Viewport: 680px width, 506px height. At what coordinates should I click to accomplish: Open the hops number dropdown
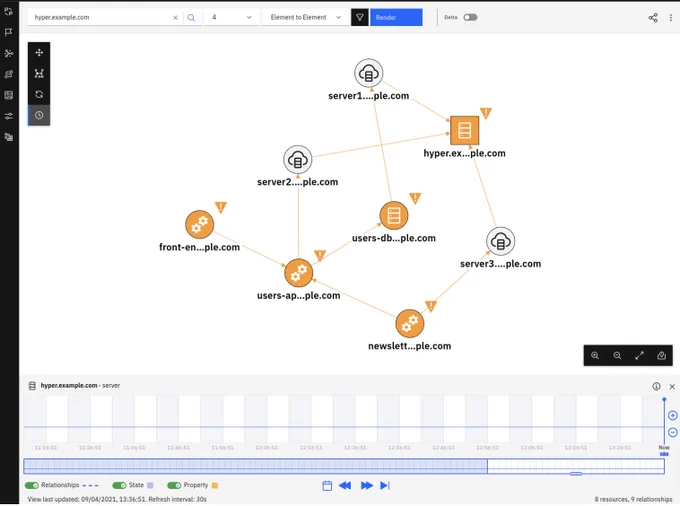[232, 17]
